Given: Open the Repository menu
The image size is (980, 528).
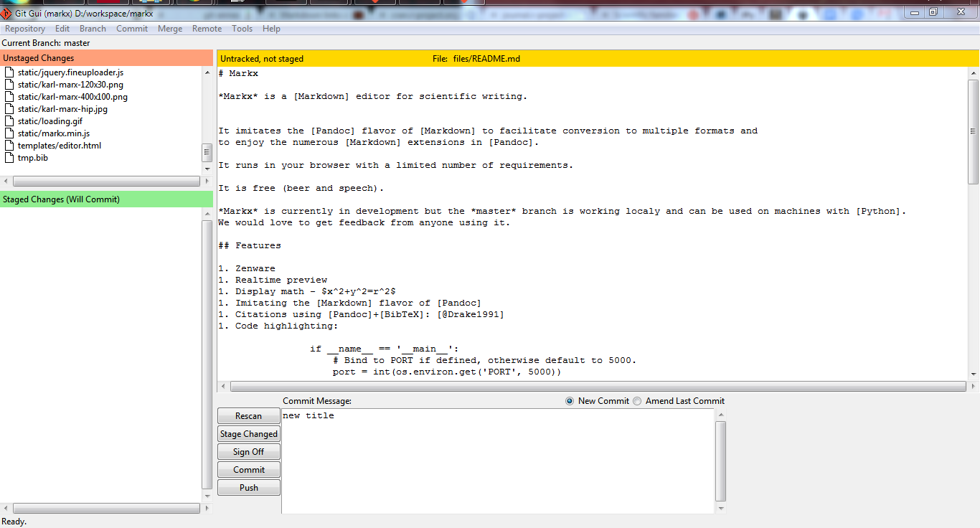Looking at the screenshot, I should coord(25,29).
